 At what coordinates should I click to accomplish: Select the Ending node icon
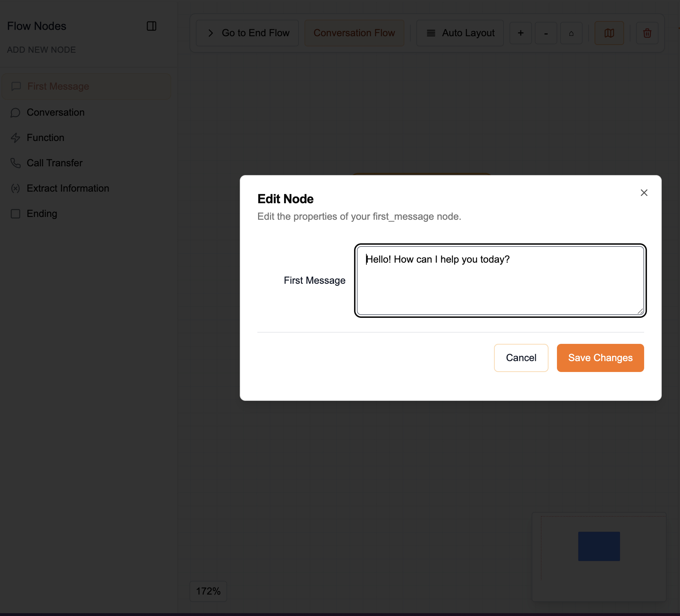(x=16, y=213)
